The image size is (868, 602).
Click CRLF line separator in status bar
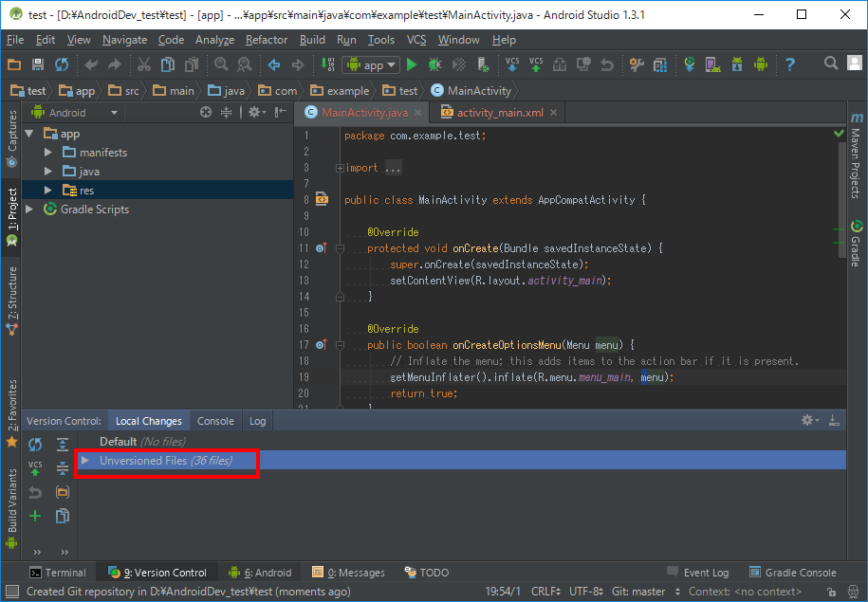545,592
